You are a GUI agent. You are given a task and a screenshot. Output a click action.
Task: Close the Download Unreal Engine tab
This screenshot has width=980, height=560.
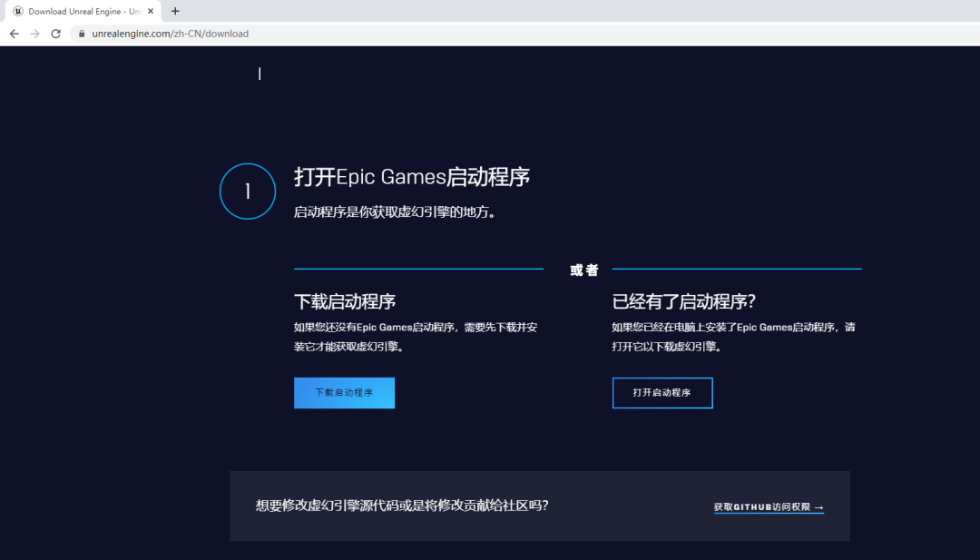click(151, 11)
